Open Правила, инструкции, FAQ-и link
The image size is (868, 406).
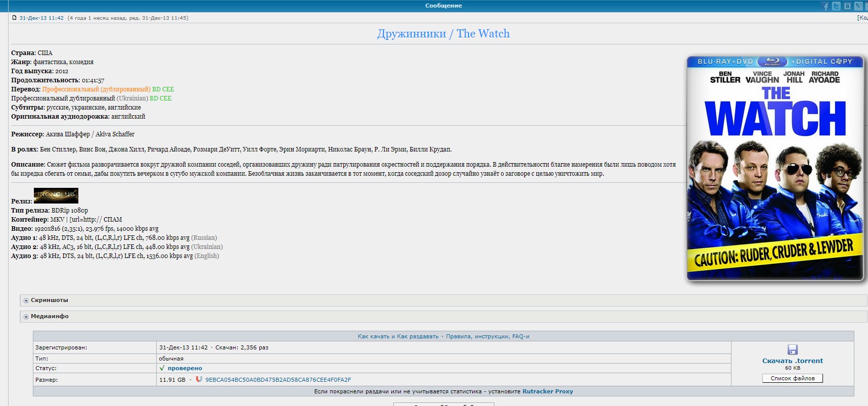pos(487,336)
